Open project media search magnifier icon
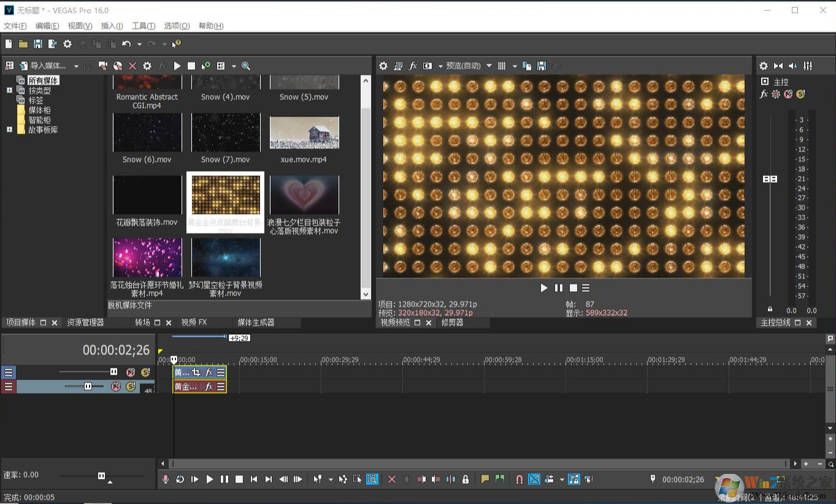836x504 pixels. click(x=245, y=66)
